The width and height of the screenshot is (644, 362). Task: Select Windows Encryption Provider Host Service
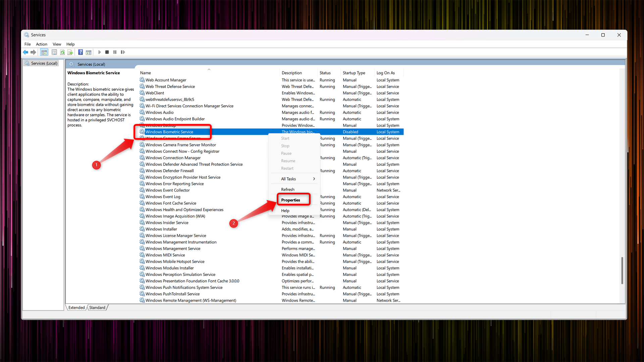tap(183, 177)
